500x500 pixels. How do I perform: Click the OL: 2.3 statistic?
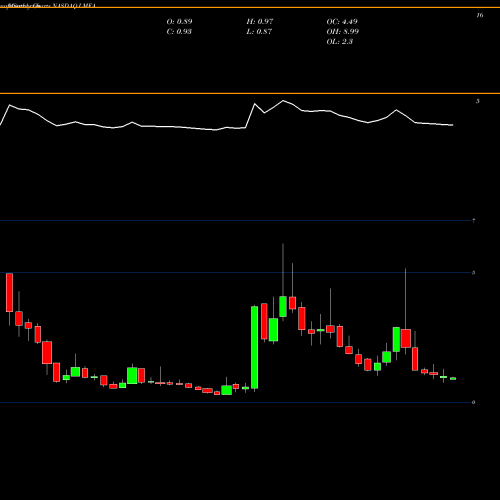[340, 42]
